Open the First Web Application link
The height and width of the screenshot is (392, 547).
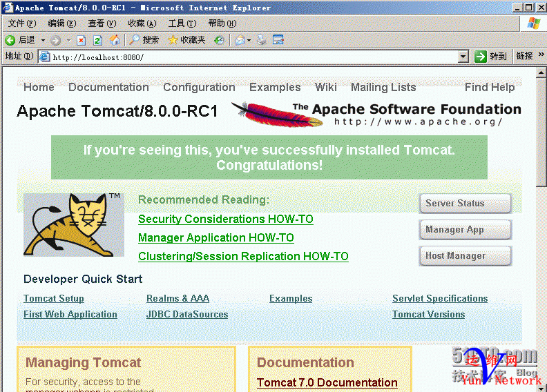pos(70,314)
